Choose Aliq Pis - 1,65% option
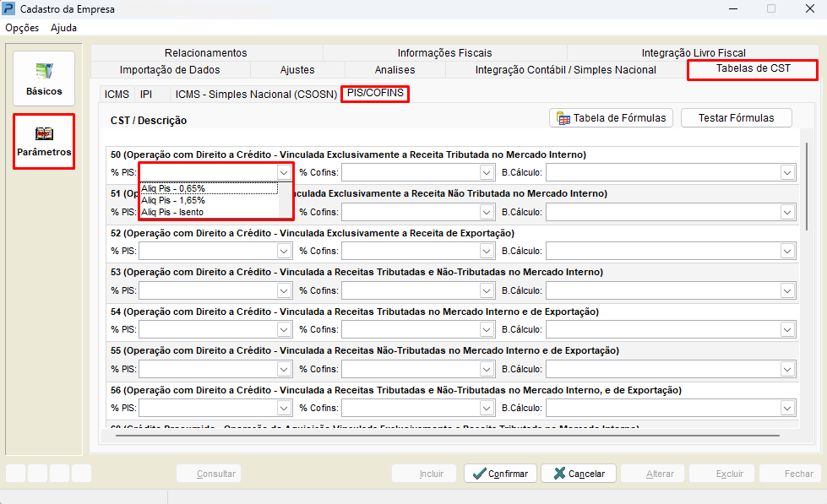Image resolution: width=827 pixels, height=504 pixels. [209, 200]
